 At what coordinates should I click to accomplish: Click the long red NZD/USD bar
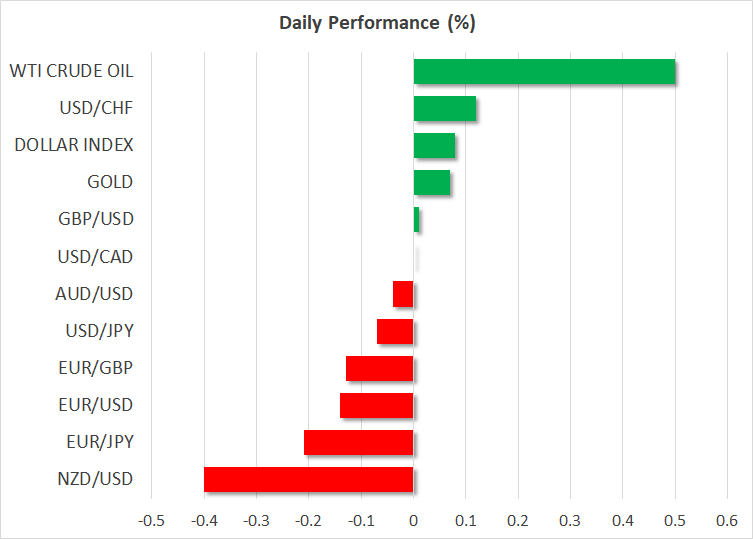pos(308,479)
